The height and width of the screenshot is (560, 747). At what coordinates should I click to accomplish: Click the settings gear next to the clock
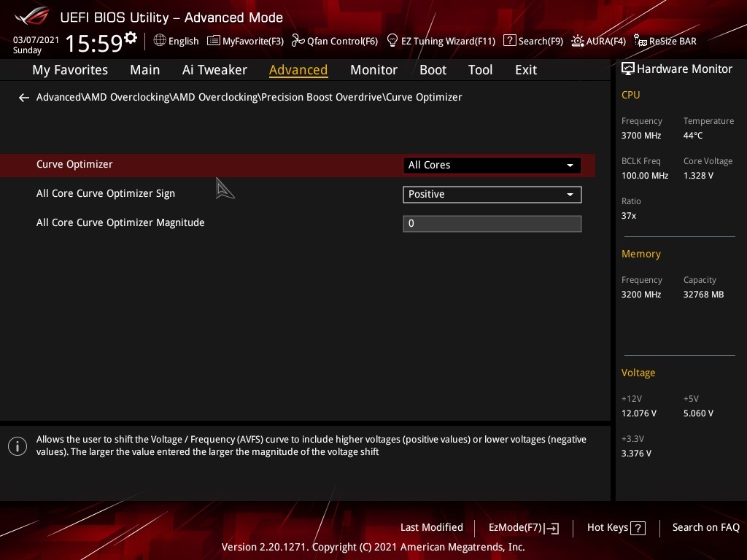131,38
